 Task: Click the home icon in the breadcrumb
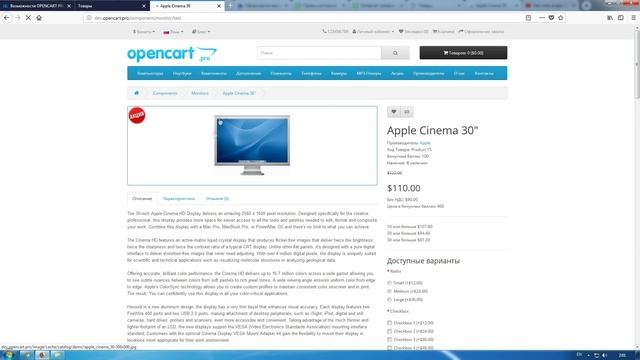[136, 93]
